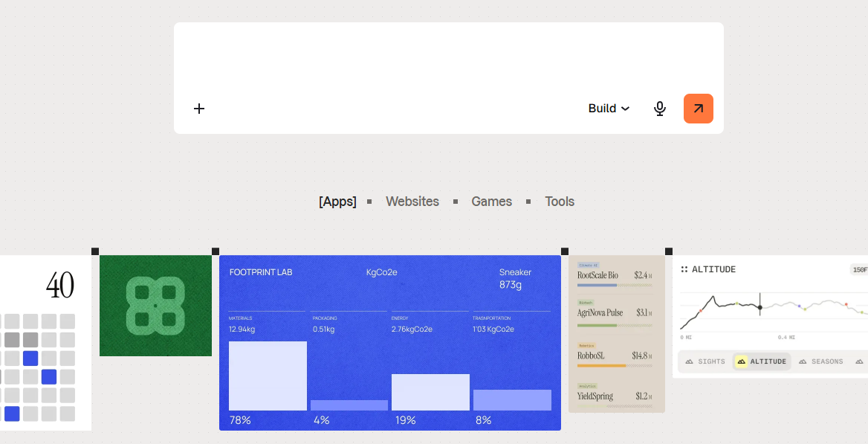The width and height of the screenshot is (868, 444).
Task: Click the RobboSL orange progress bar
Action: pyautogui.click(x=601, y=366)
